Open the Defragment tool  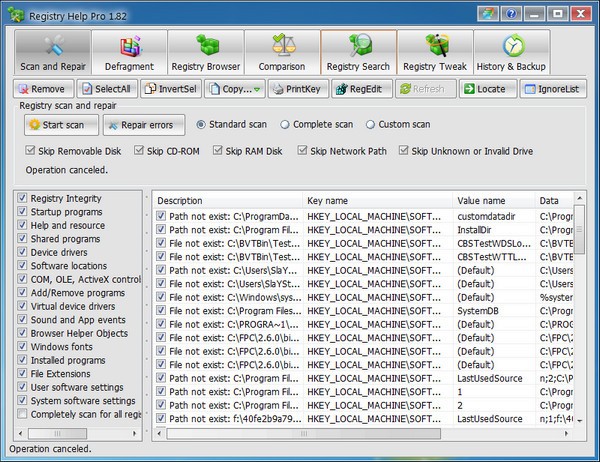(x=129, y=52)
